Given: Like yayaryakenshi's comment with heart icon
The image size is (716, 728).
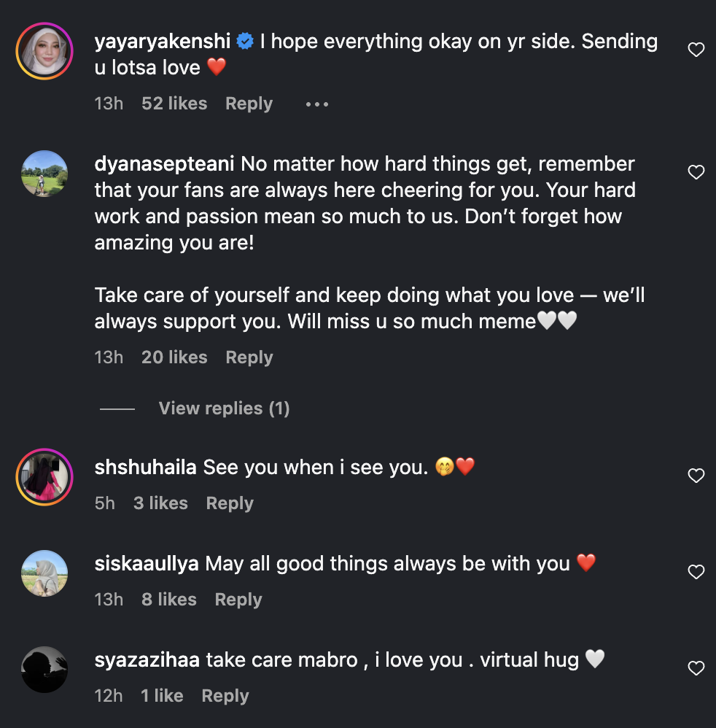Looking at the screenshot, I should tap(696, 50).
